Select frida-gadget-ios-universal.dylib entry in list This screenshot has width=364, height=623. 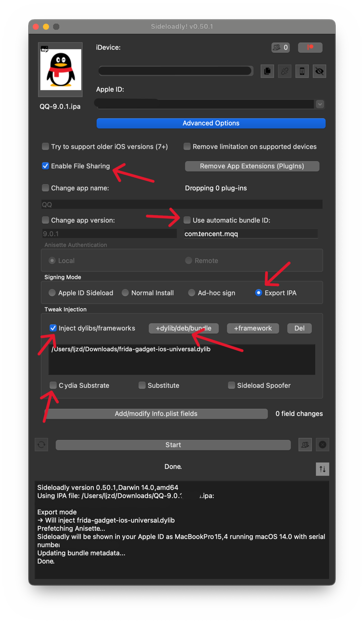coord(131,349)
